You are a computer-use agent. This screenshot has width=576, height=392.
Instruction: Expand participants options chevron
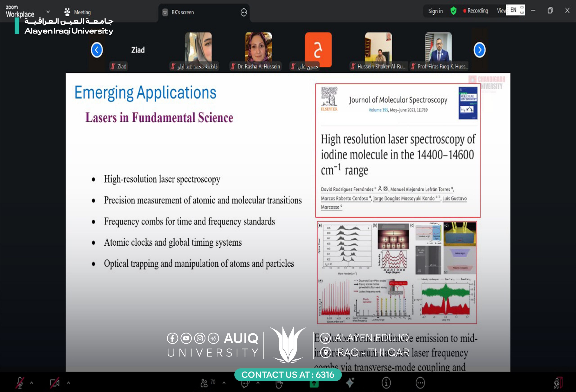(224, 383)
